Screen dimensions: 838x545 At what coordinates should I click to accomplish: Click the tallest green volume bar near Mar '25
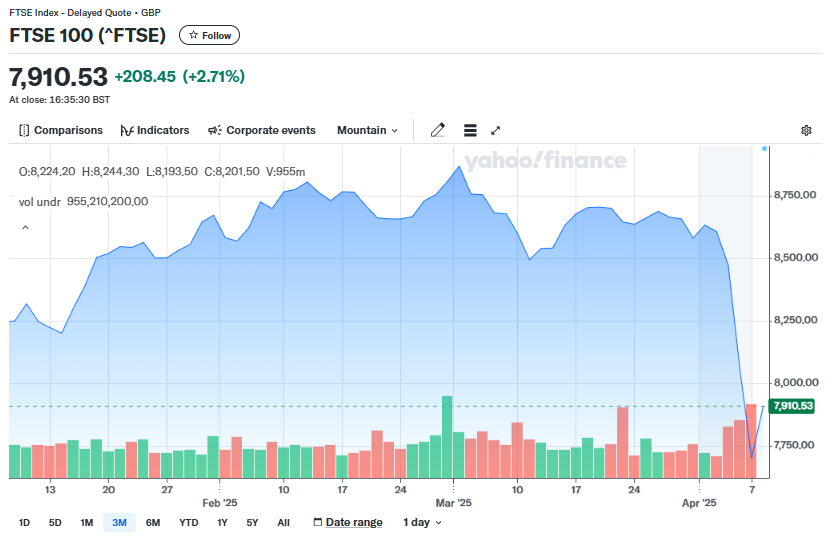coord(447,436)
